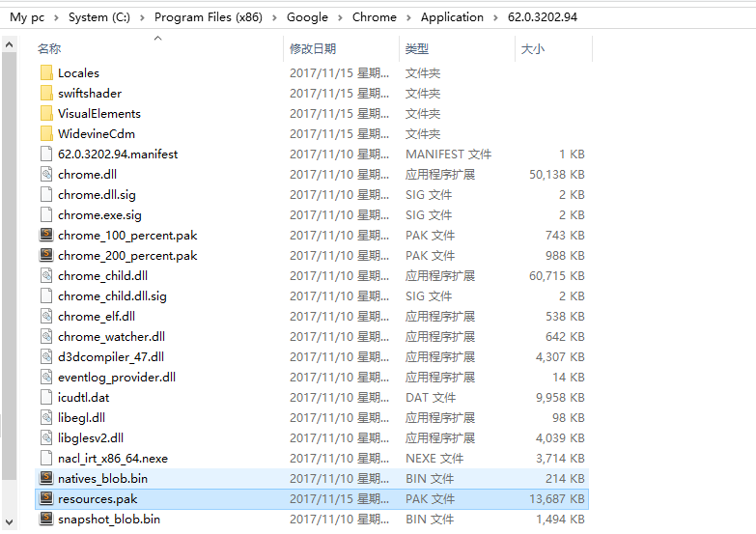Go to Chrome breadcrumb folder
This screenshot has width=756, height=534.
coord(375,17)
